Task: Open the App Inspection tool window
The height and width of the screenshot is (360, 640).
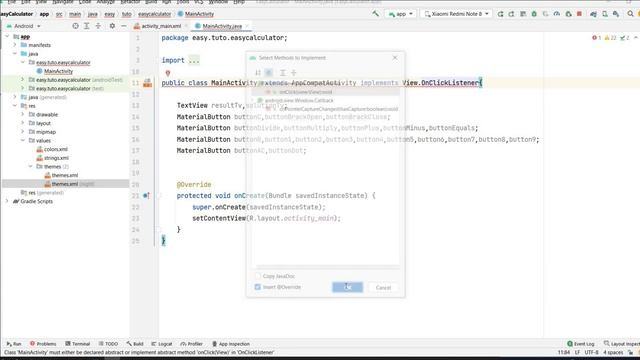Action: click(x=231, y=344)
